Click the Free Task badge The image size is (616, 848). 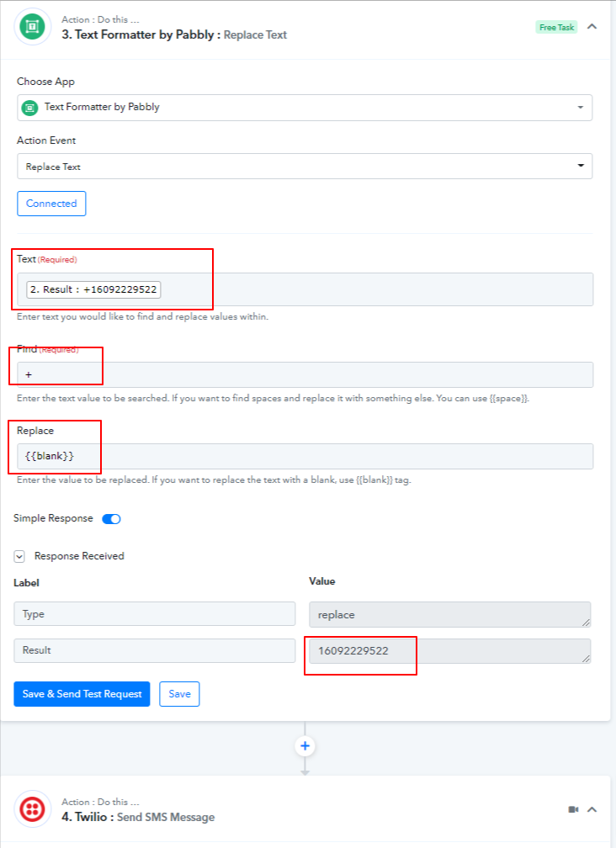click(x=556, y=27)
